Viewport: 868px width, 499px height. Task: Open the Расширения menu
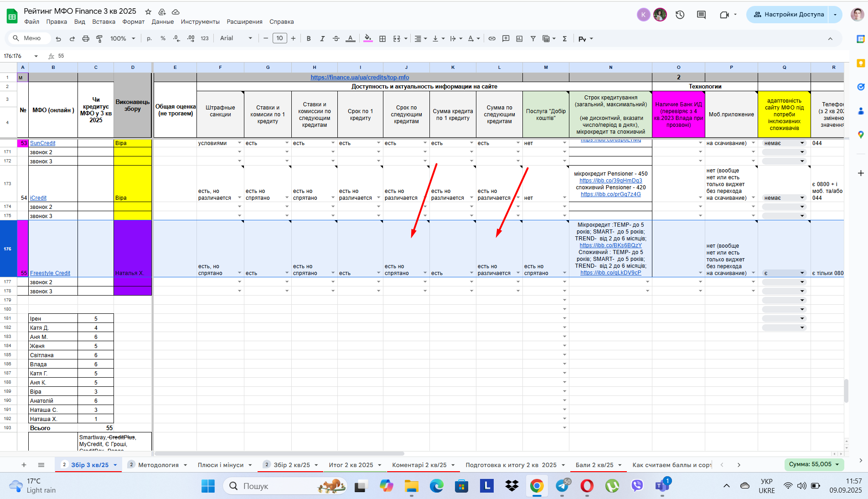coord(244,21)
